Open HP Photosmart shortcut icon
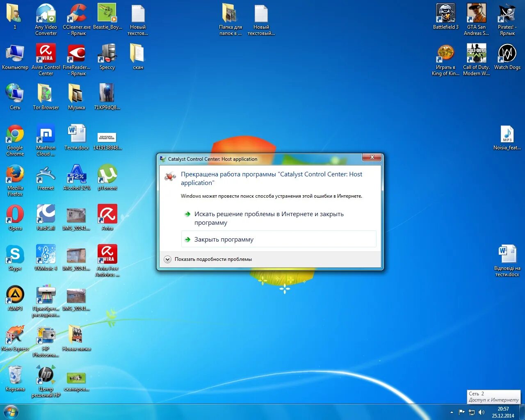525x420 pixels. click(x=46, y=341)
